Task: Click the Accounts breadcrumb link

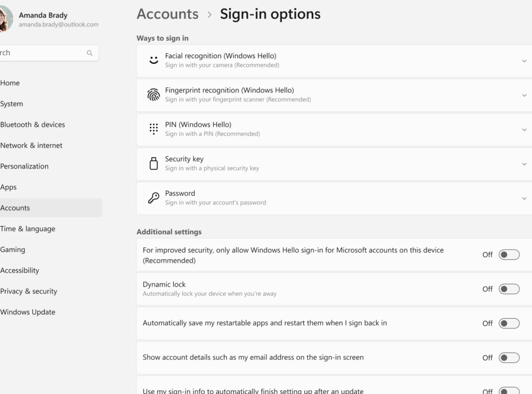Action: click(167, 14)
